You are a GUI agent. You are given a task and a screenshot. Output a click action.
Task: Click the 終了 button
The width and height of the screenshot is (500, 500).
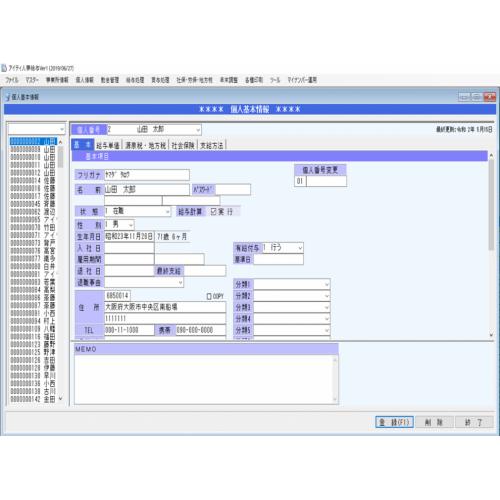click(x=473, y=422)
